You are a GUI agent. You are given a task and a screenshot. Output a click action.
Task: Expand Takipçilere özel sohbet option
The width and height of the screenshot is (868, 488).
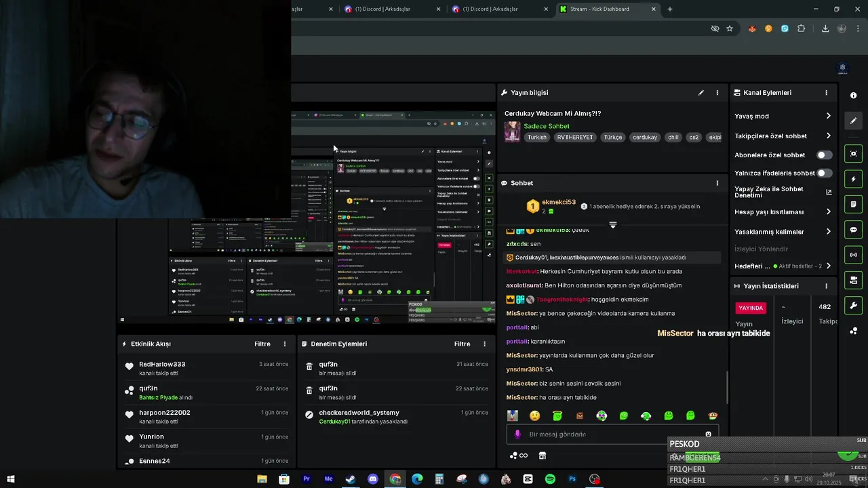click(x=828, y=136)
